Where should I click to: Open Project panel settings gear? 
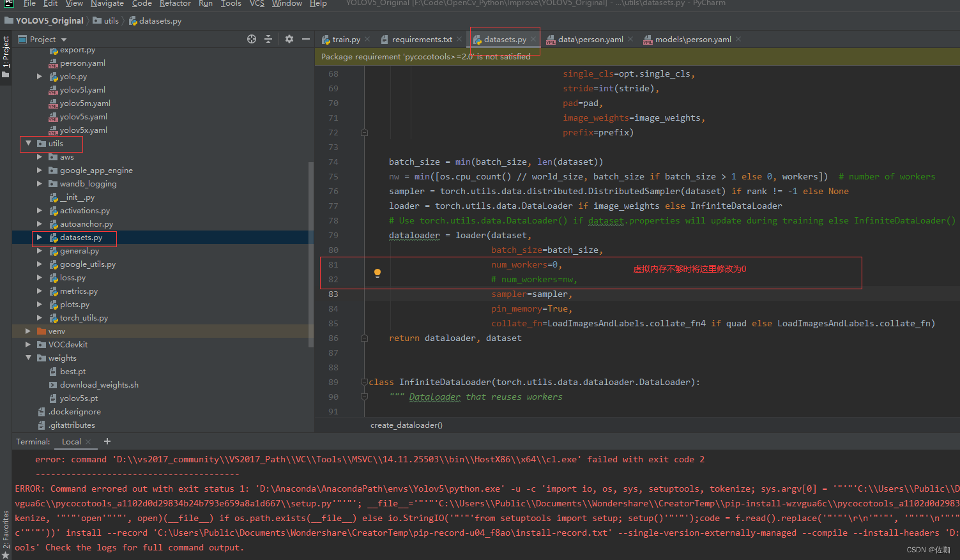[289, 39]
